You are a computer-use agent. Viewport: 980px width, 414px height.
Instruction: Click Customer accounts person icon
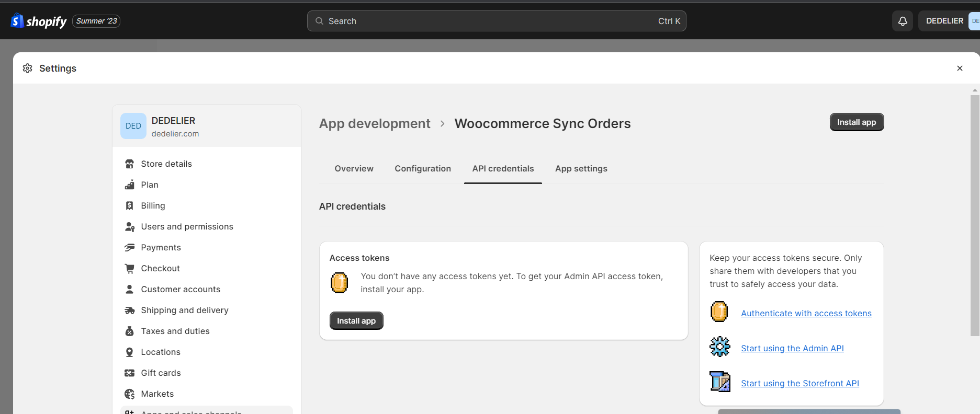pyautogui.click(x=130, y=290)
